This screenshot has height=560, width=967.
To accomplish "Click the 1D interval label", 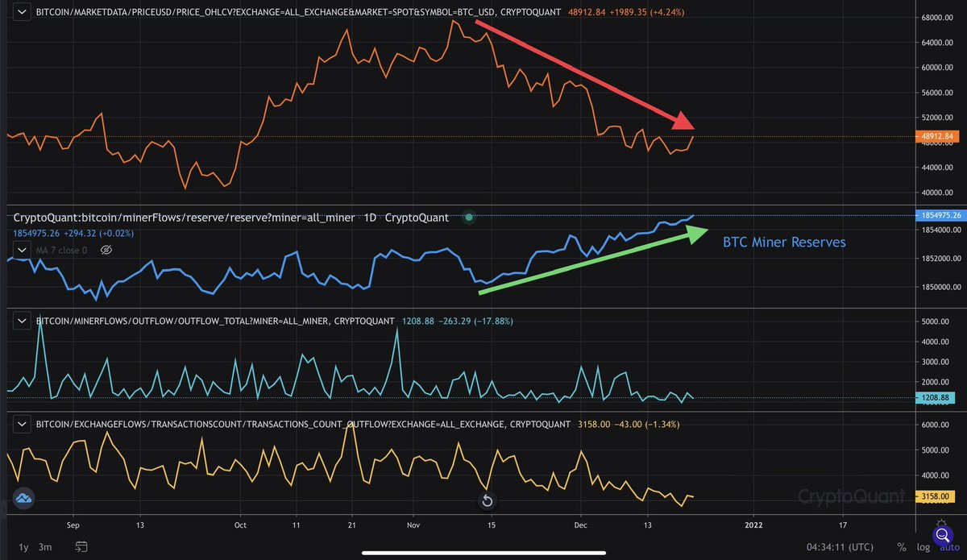I will [370, 218].
